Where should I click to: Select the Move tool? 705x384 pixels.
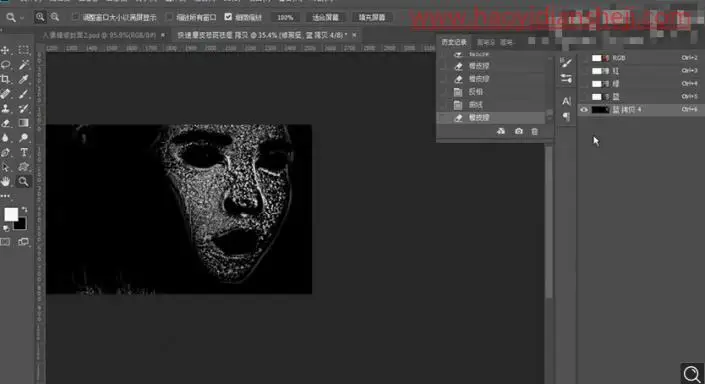coord(5,50)
